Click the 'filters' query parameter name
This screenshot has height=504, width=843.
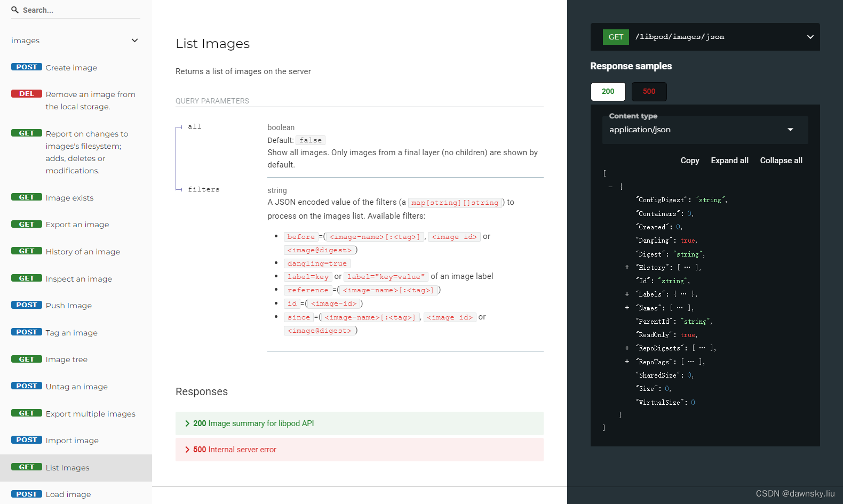(x=204, y=189)
